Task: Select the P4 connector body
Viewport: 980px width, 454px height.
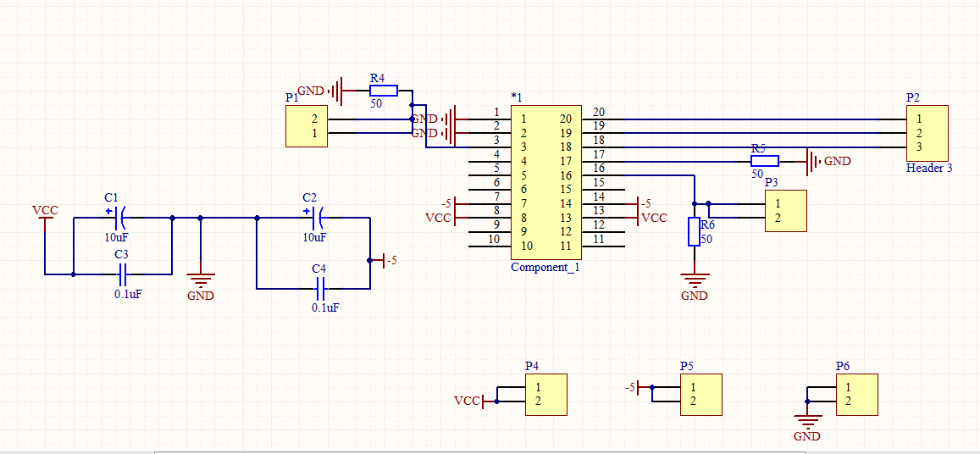Action: coord(545,395)
